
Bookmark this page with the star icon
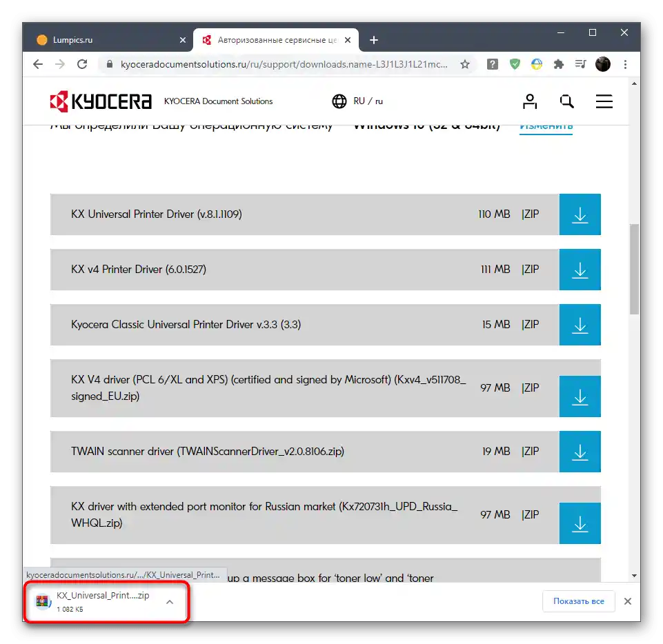pyautogui.click(x=465, y=64)
